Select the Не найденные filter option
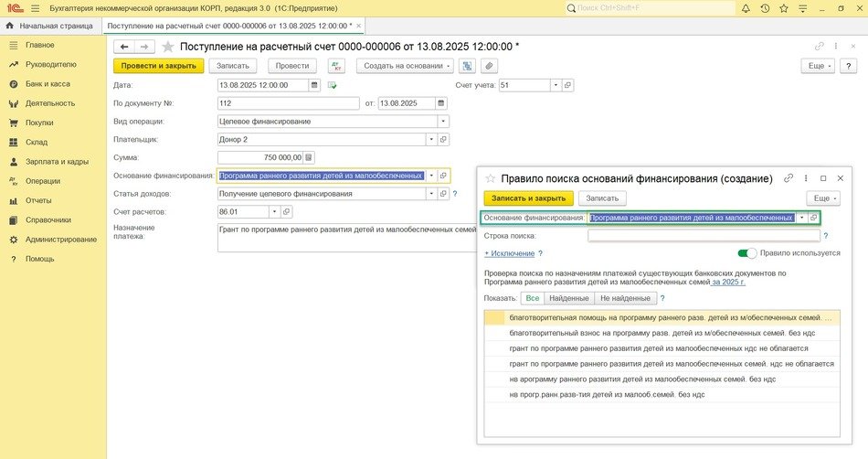Viewport: 868px width, 459px height. click(x=625, y=298)
